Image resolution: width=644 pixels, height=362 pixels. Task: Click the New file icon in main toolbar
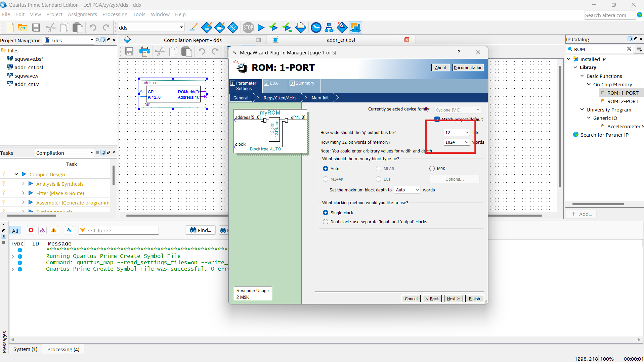click(10, 28)
